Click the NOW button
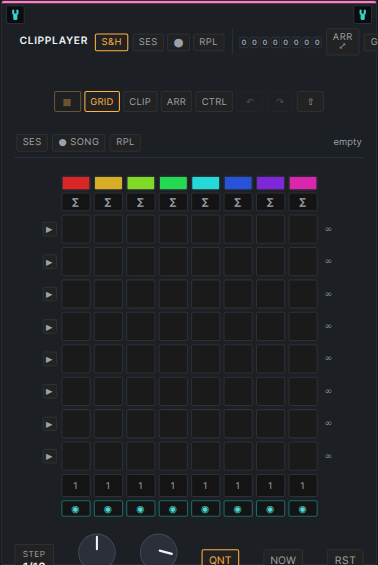This screenshot has height=565, width=378. coord(283,558)
